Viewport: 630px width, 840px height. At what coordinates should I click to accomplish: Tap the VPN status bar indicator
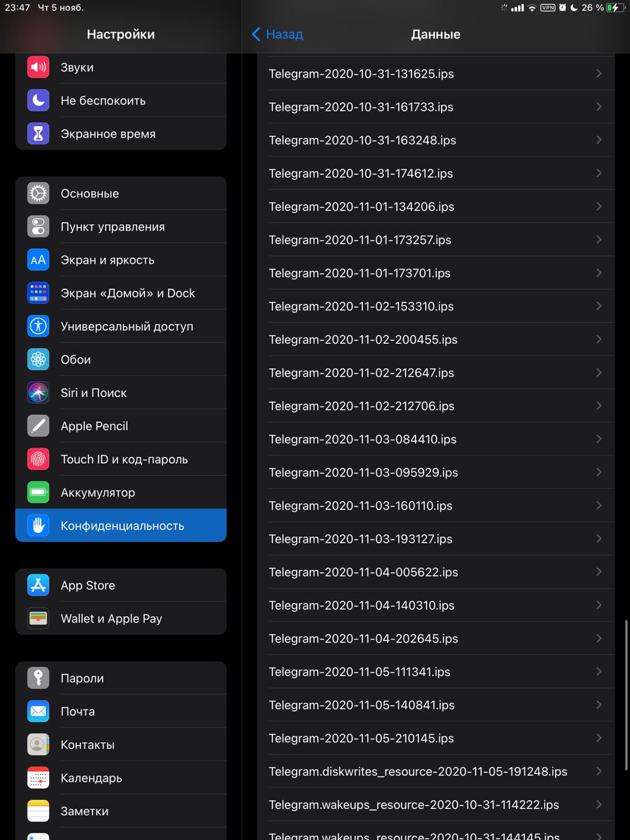(548, 8)
